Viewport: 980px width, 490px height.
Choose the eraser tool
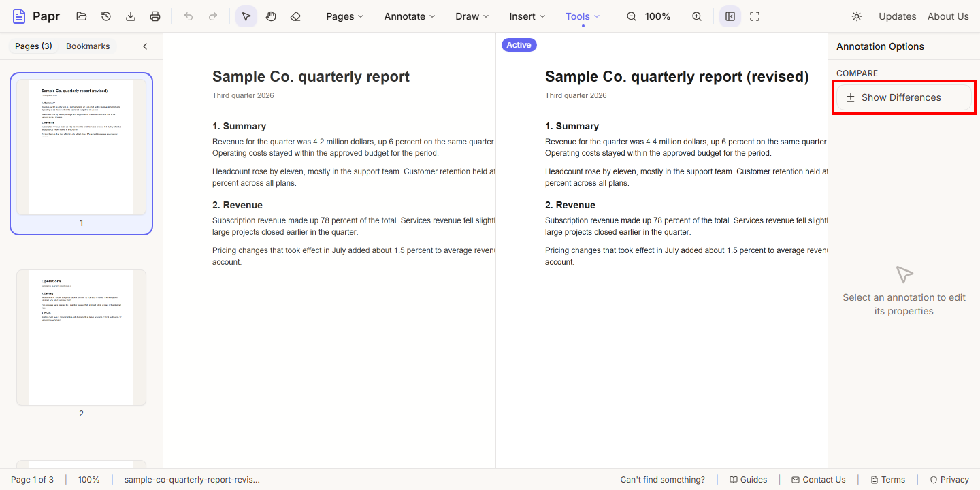click(x=295, y=16)
